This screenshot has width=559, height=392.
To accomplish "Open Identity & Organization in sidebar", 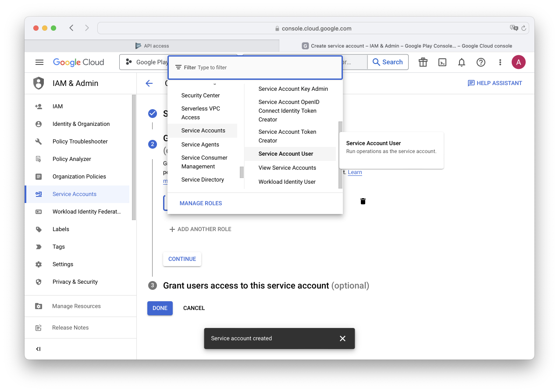I will [77, 124].
